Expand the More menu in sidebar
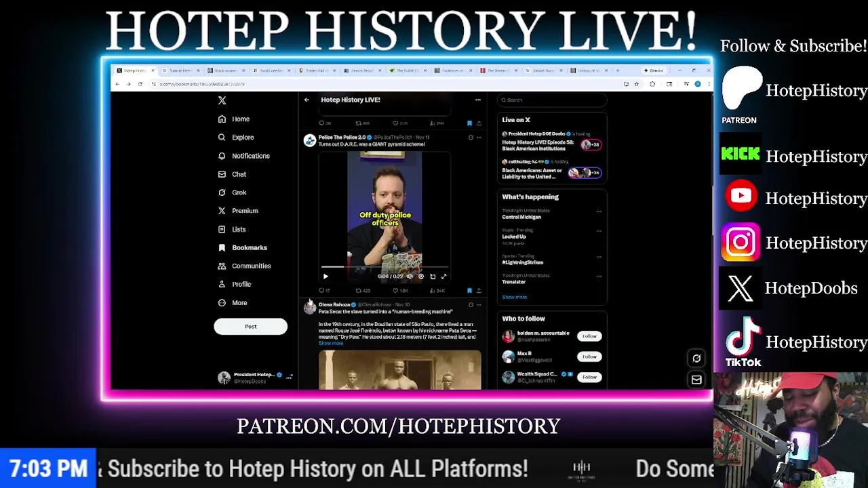This screenshot has width=868, height=488. coord(233,302)
